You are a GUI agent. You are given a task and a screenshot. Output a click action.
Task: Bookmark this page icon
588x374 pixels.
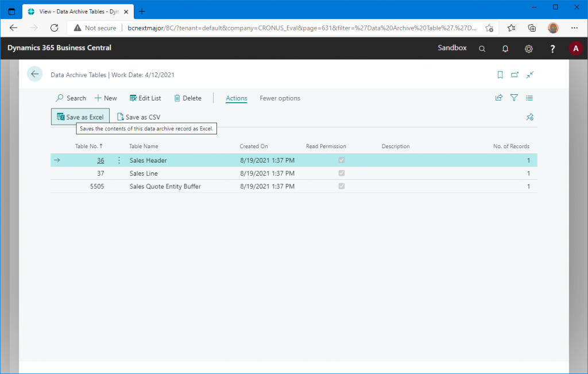tap(500, 75)
